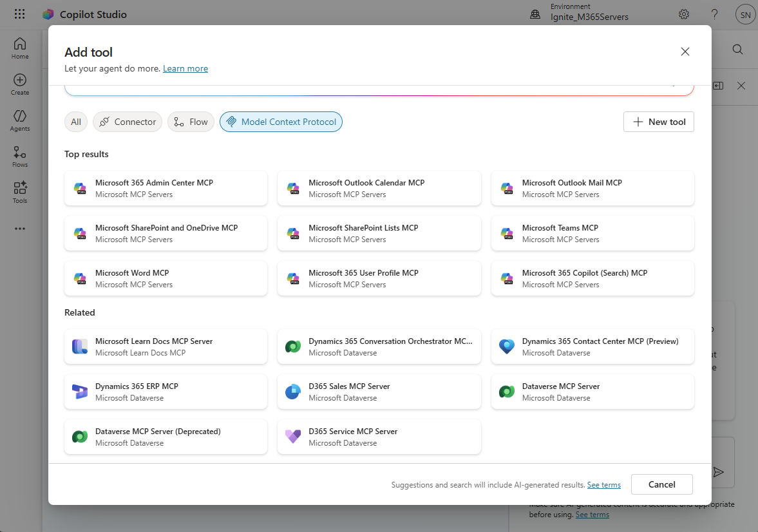Viewport: 758px width, 532px height.
Task: Open the app launcher waffle menu
Action: point(19,14)
